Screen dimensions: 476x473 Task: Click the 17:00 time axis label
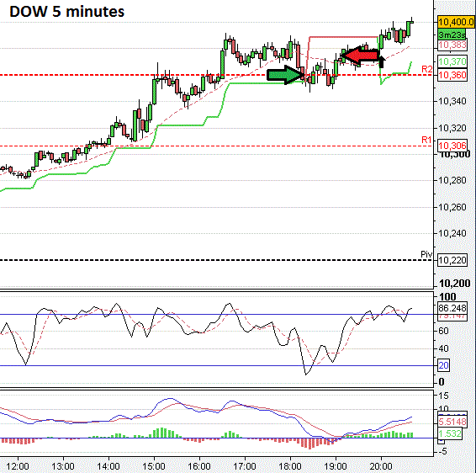pos(245,466)
